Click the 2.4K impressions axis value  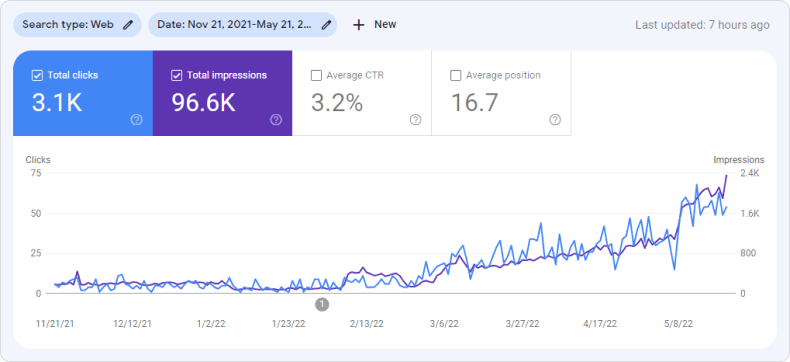(750, 173)
